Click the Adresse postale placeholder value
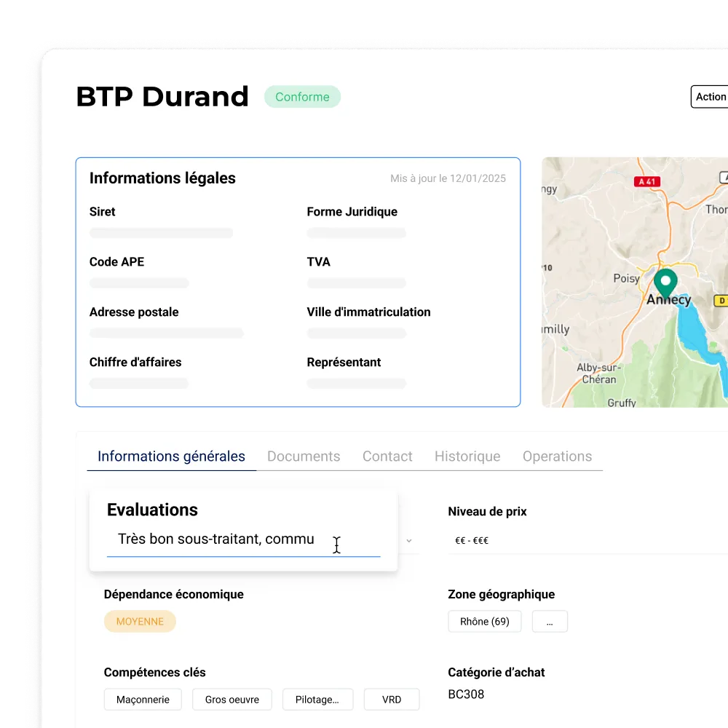Screen dimensions: 728x728 click(166, 333)
